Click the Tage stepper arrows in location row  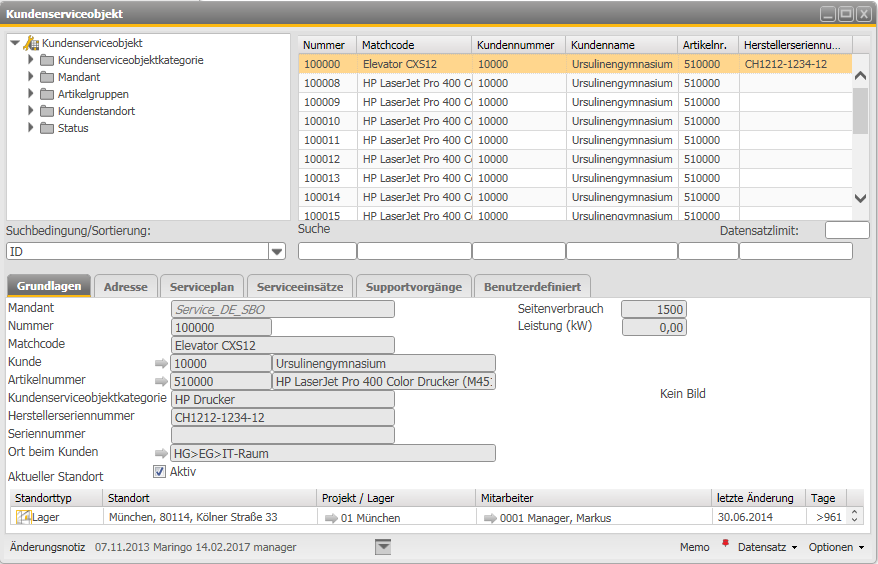tap(854, 516)
